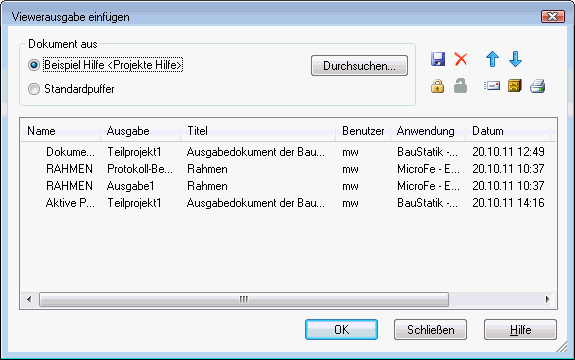Select the Beispiel Hilfe radio button
The image size is (575, 360).
point(34,66)
